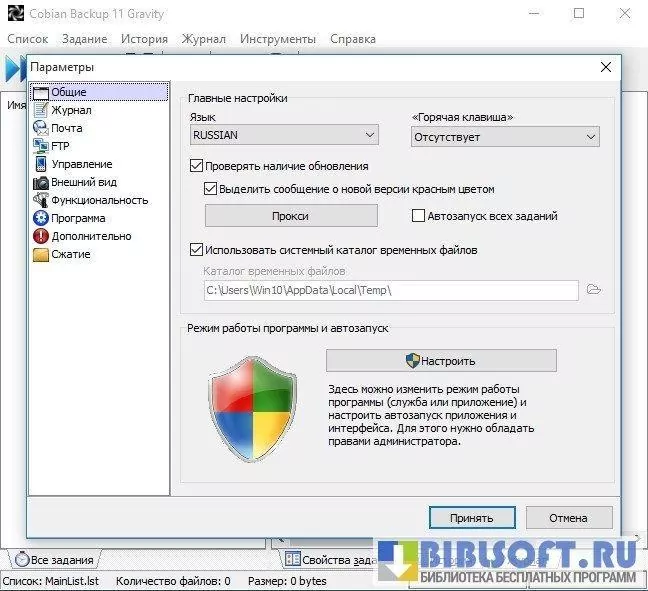Open Функциональность settings icon

coord(41,200)
